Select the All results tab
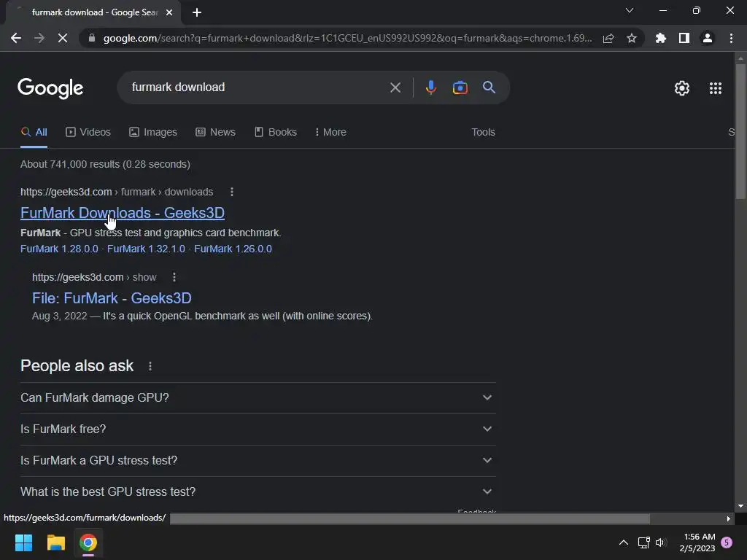This screenshot has height=560, width=747. pos(34,133)
